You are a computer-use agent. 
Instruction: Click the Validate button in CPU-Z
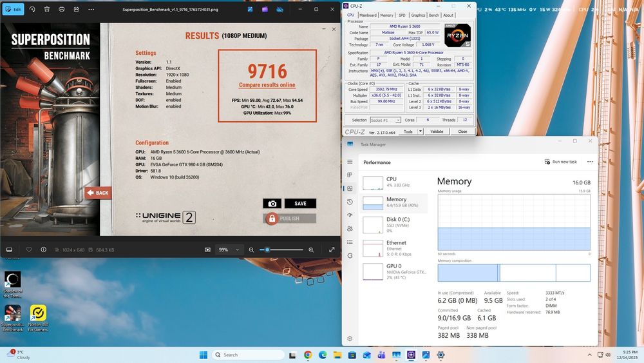tap(437, 132)
